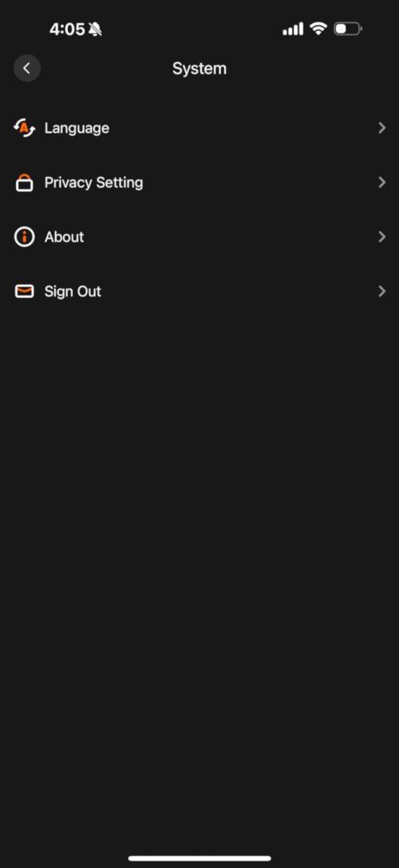Screen dimensions: 399x868
Task: Tap the battery indicator icon
Action: [348, 29]
